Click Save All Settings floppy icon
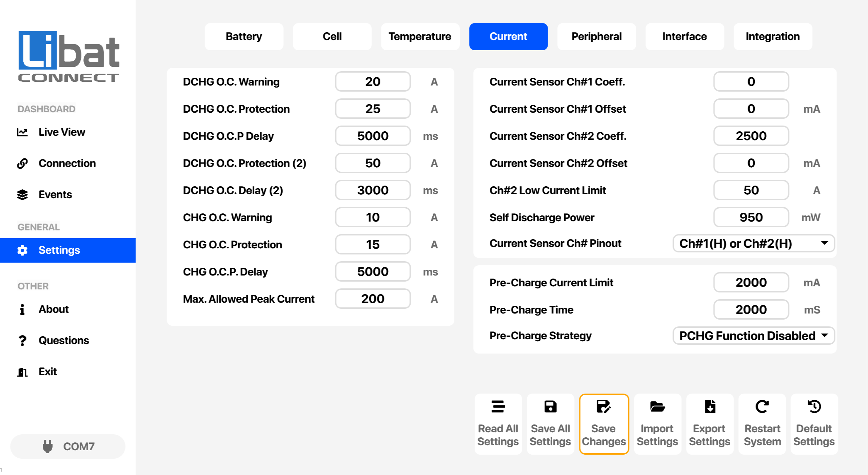 point(550,406)
